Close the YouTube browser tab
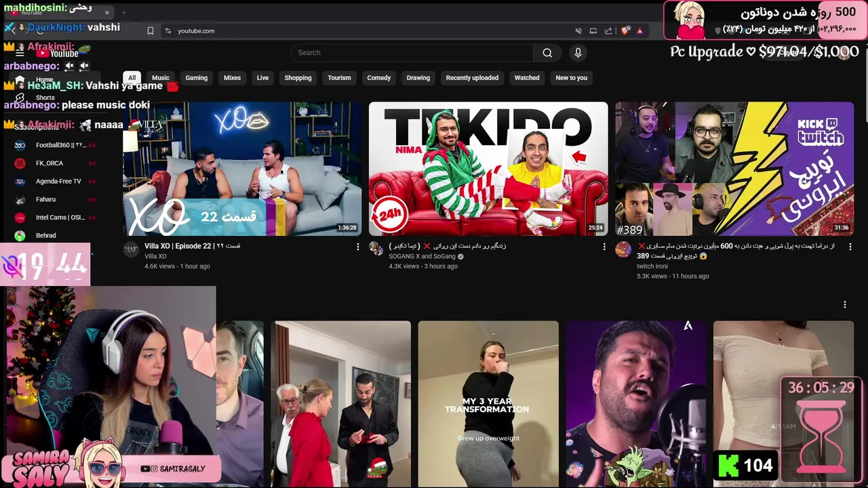This screenshot has width=868, height=488. [107, 12]
